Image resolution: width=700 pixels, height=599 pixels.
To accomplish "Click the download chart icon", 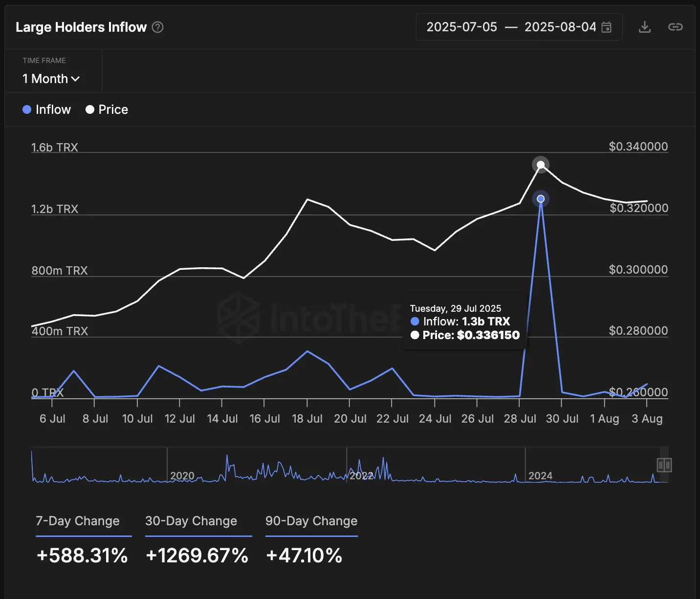I will point(644,27).
